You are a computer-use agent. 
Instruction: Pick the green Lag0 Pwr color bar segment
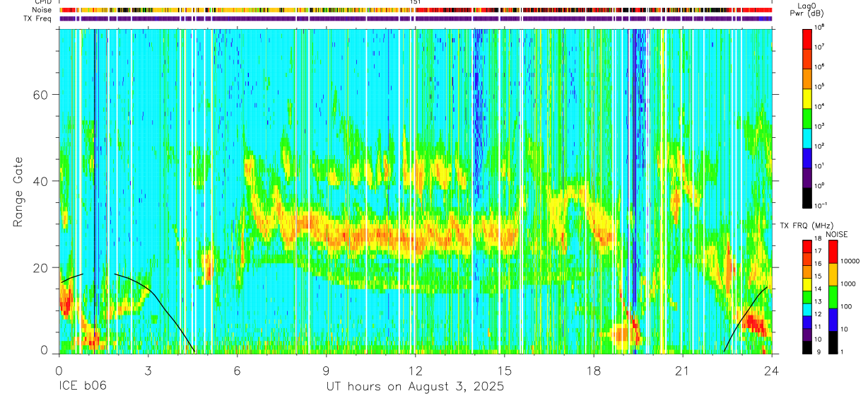pos(807,118)
